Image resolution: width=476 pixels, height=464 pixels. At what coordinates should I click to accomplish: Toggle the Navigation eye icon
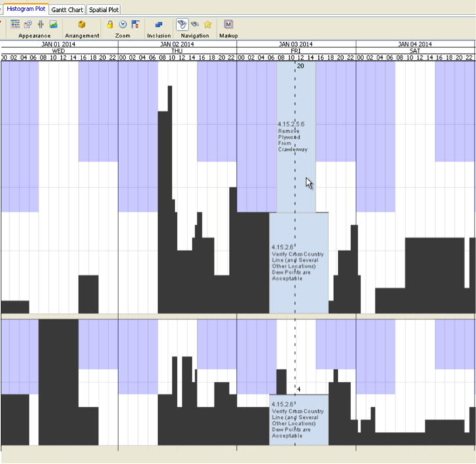pyautogui.click(x=195, y=24)
